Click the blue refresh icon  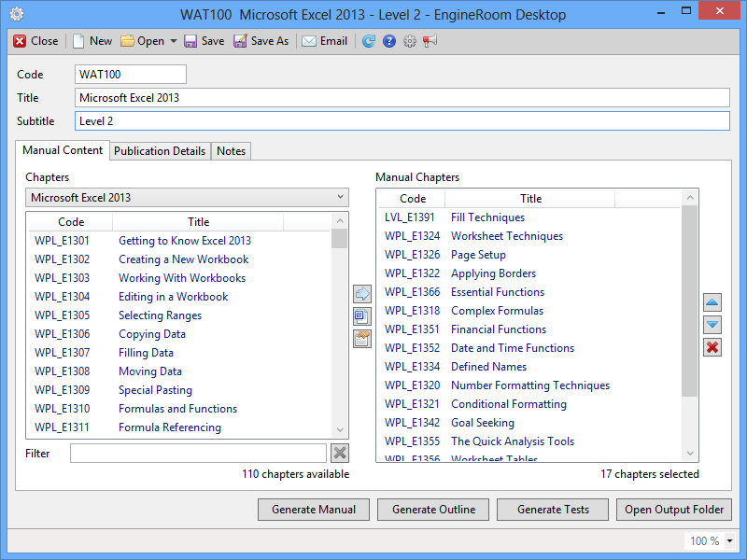click(x=368, y=41)
